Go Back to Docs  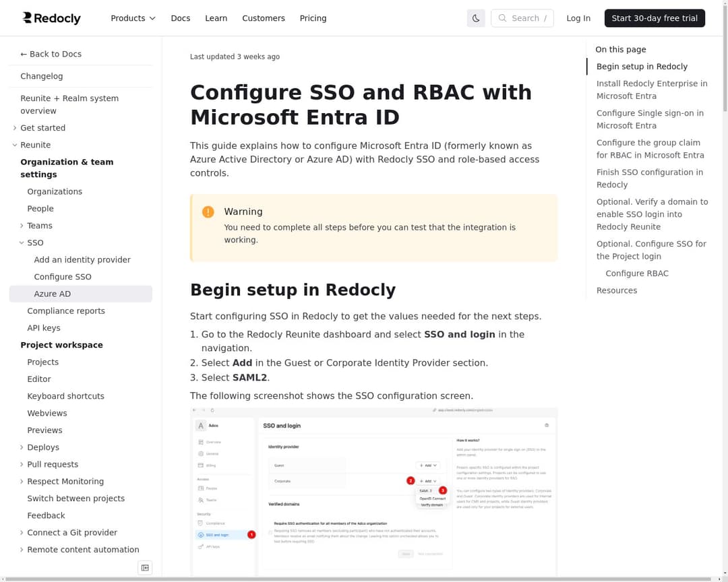pos(51,54)
